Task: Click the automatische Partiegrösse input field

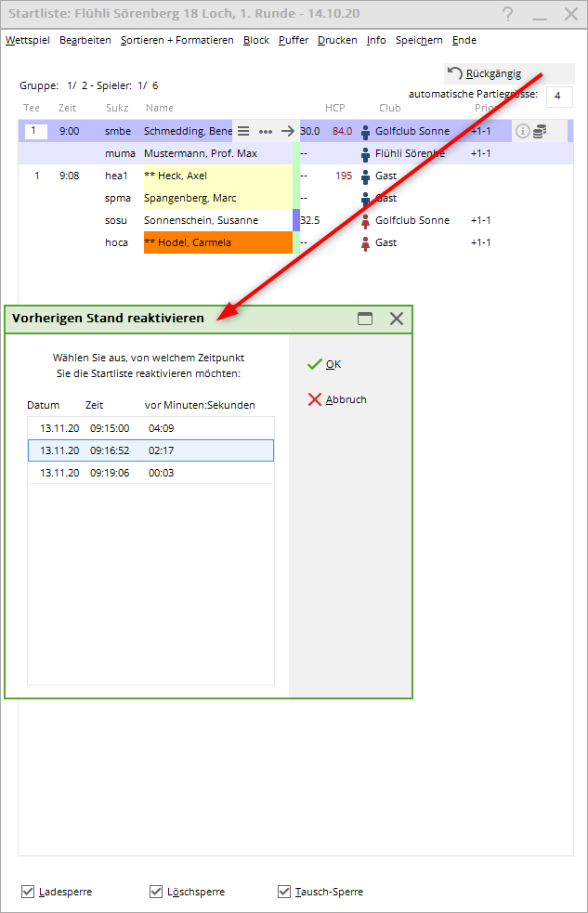Action: [559, 97]
